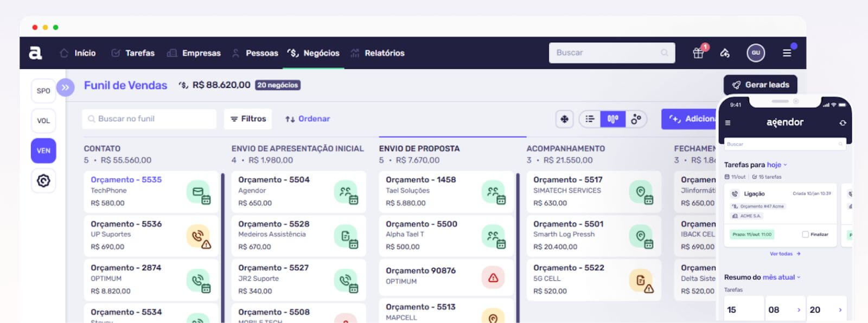
Task: Click document warning icon on Orçamento - 5522
Action: (x=641, y=281)
